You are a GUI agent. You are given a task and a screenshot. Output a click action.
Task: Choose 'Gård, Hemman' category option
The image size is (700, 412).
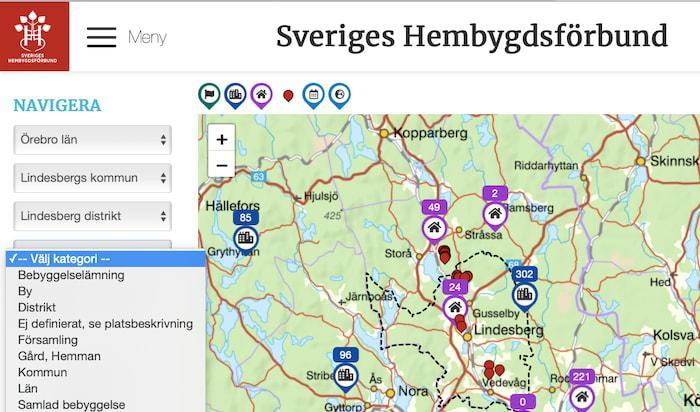106,356
